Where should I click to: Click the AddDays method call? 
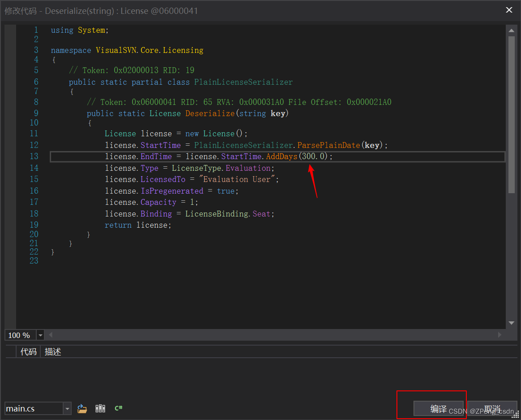[281, 156]
